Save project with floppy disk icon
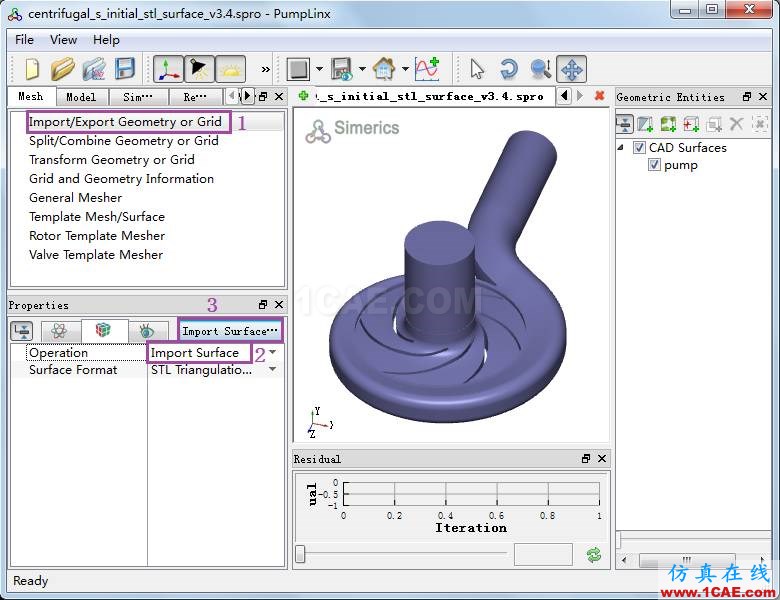This screenshot has height=600, width=780. pyautogui.click(x=125, y=69)
